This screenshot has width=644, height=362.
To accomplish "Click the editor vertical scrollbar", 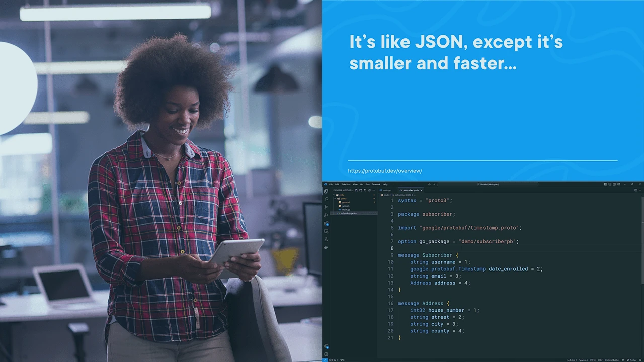I will (642, 241).
